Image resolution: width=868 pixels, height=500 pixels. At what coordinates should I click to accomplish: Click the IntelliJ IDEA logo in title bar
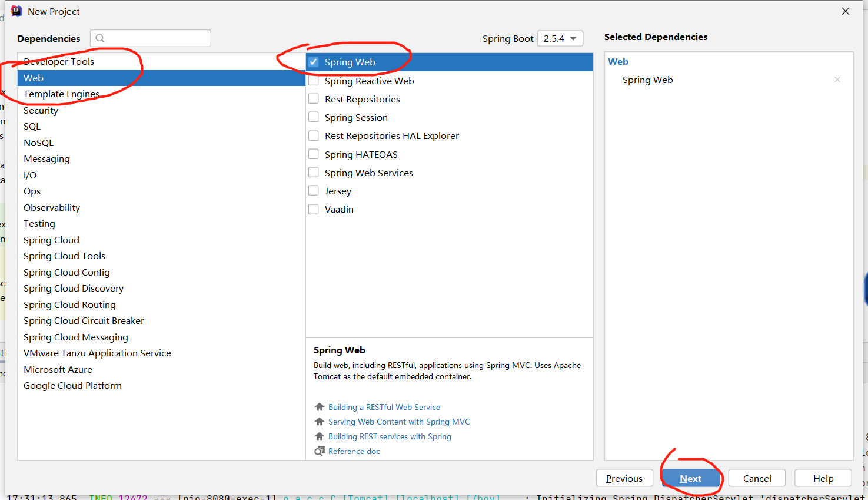point(16,11)
